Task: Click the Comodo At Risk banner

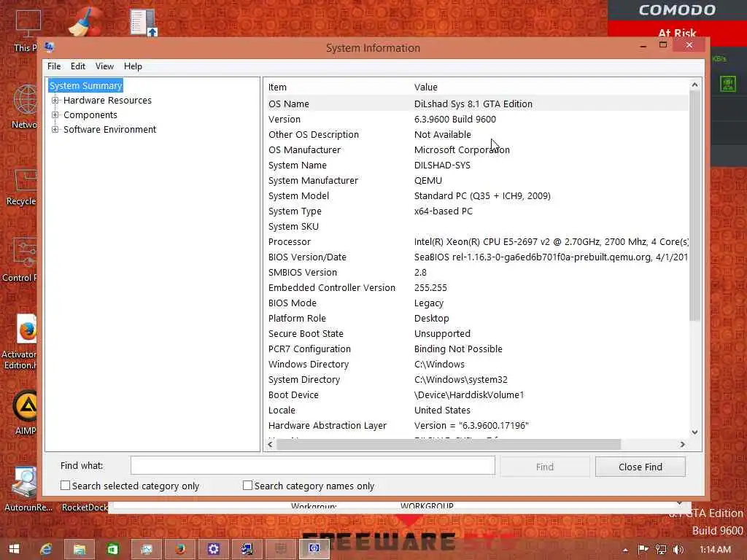Action: click(677, 33)
